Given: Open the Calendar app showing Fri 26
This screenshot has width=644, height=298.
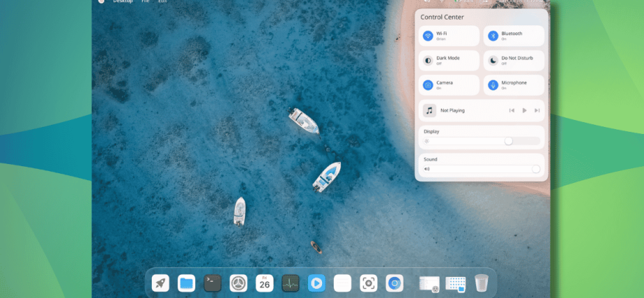Looking at the screenshot, I should (x=265, y=283).
